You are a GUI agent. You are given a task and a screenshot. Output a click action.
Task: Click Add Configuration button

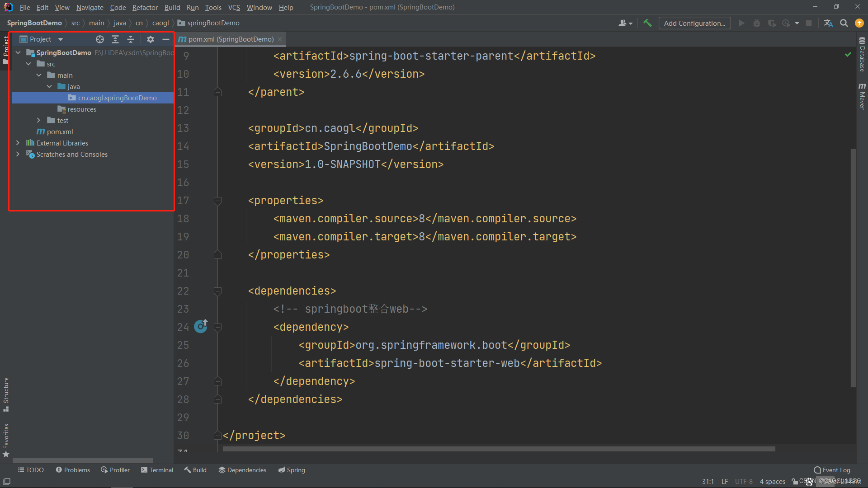(694, 23)
